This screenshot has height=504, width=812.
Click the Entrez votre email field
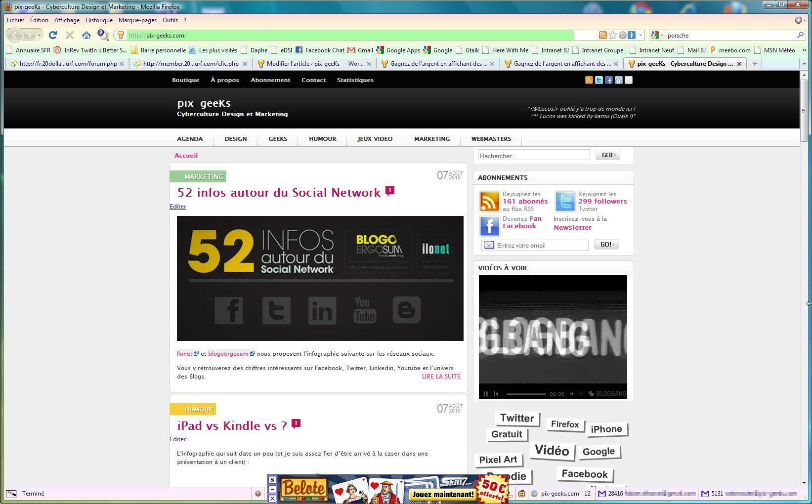[535, 245]
